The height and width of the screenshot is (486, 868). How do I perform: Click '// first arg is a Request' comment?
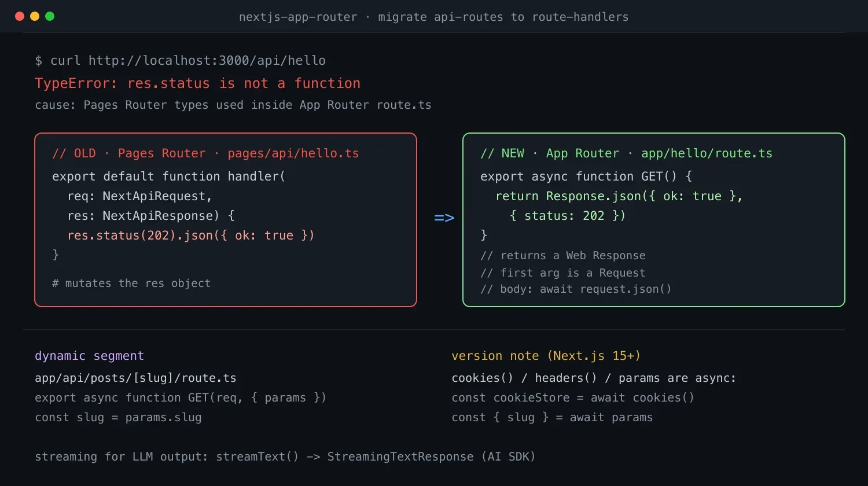563,273
